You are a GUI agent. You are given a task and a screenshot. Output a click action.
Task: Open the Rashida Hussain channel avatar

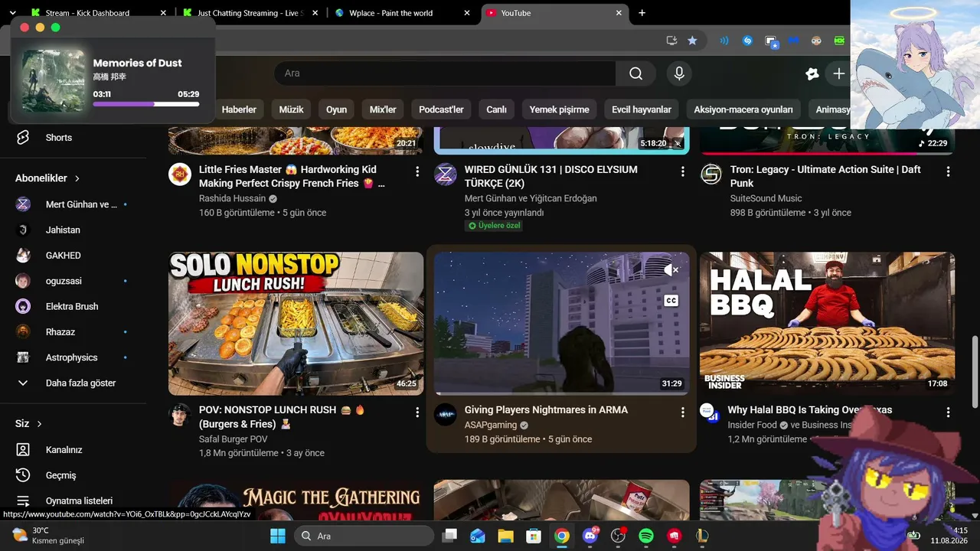(x=180, y=174)
